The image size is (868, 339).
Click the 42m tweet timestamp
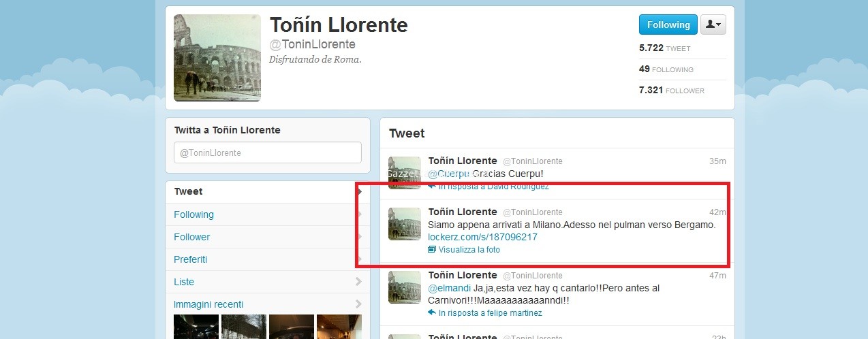coord(717,212)
